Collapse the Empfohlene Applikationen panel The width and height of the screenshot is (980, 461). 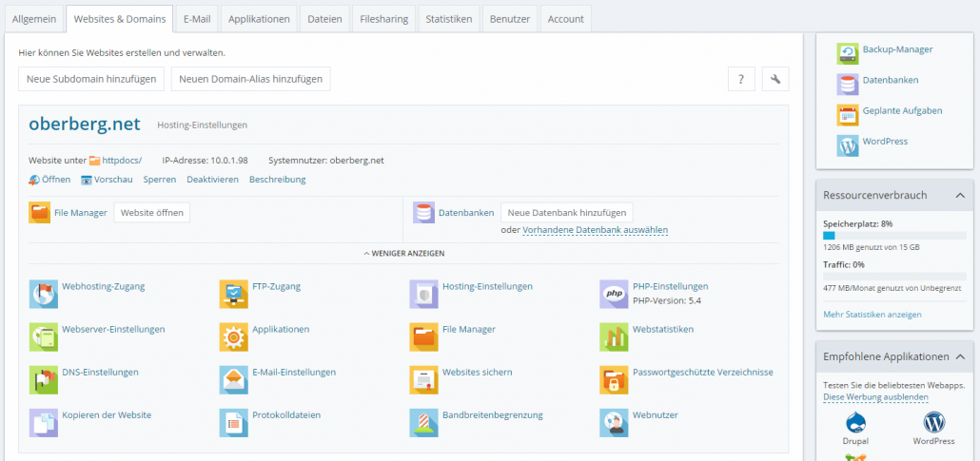point(959,356)
